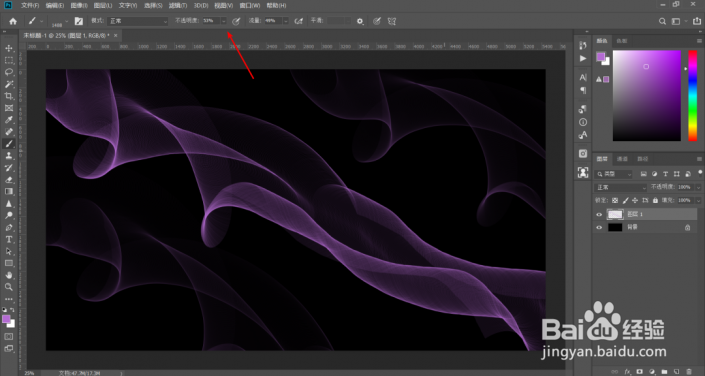The height and width of the screenshot is (376, 705).
Task: Click the Home button in options bar
Action: point(13,21)
